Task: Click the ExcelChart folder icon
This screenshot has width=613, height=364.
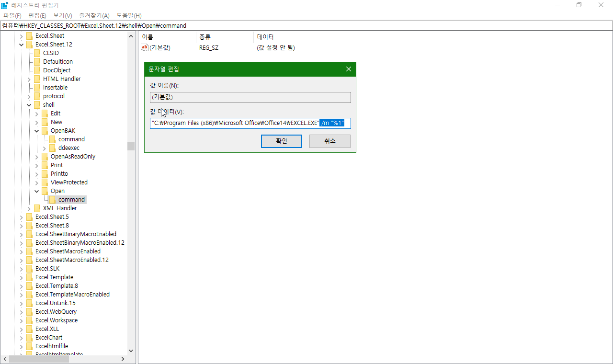Action: click(x=30, y=338)
